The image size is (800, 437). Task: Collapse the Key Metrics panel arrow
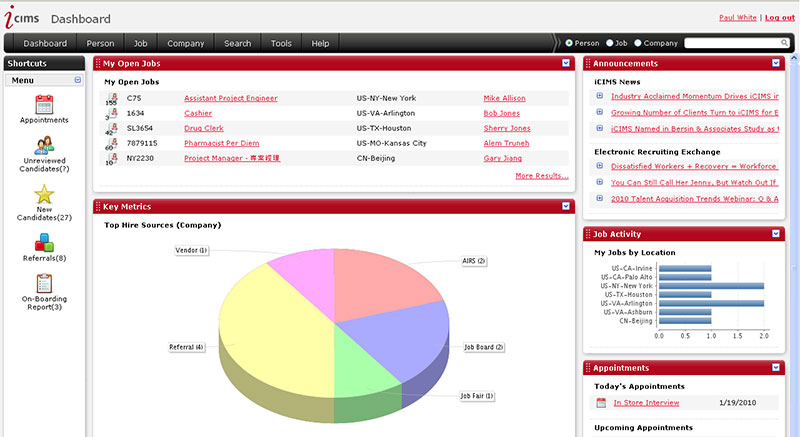click(566, 206)
